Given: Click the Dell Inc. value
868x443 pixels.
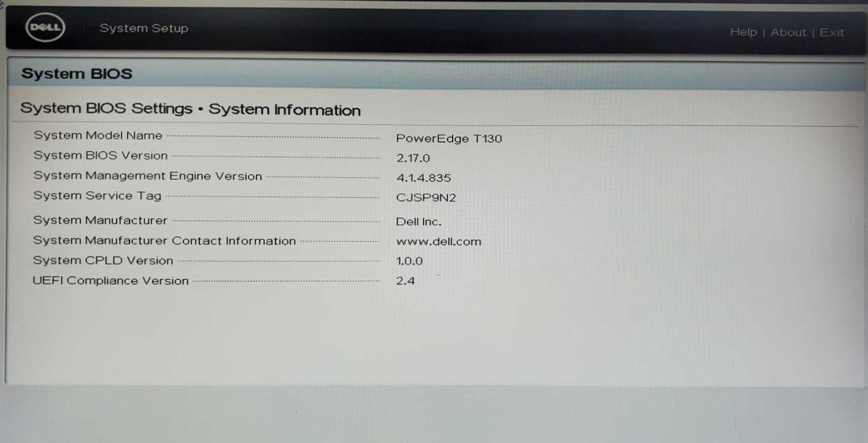Looking at the screenshot, I should 418,222.
